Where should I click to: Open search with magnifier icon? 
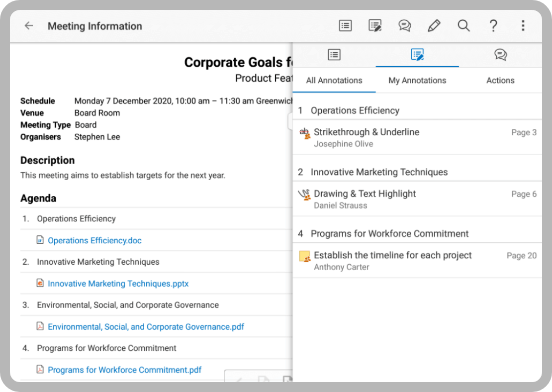tap(463, 26)
